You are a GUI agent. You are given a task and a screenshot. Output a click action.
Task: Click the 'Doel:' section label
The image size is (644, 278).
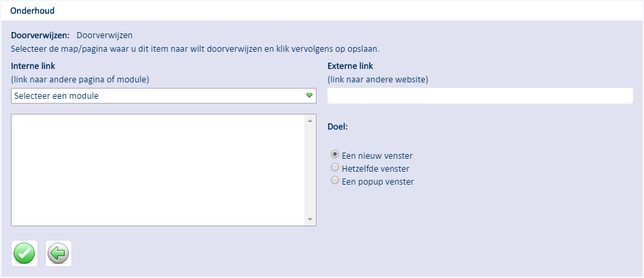coord(338,127)
